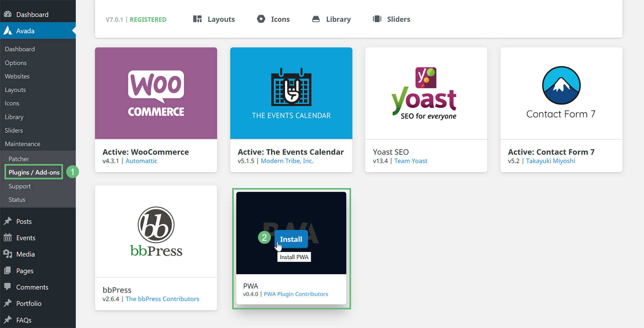This screenshot has width=644, height=328.
Task: Select the Avada top-level menu item
Action: pyautogui.click(x=38, y=31)
